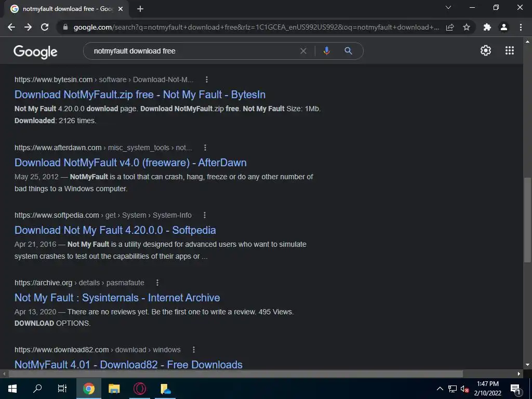Open more options for download82.com result
The width and height of the screenshot is (532, 399).
pyautogui.click(x=194, y=350)
